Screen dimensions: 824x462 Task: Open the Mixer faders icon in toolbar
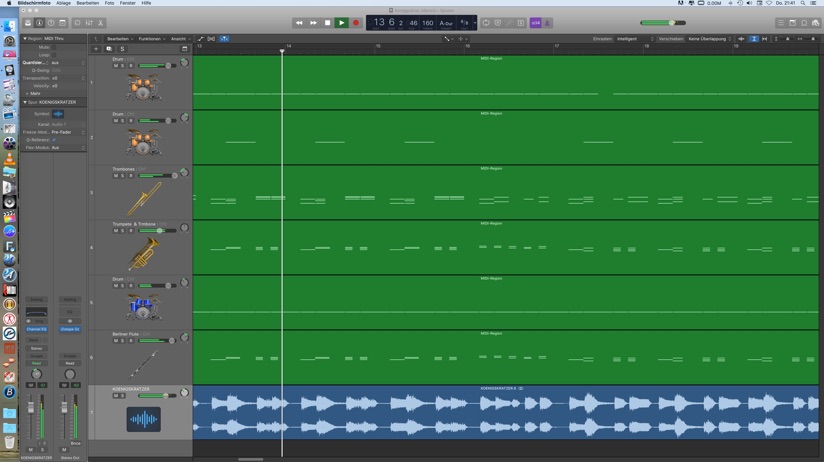point(89,23)
